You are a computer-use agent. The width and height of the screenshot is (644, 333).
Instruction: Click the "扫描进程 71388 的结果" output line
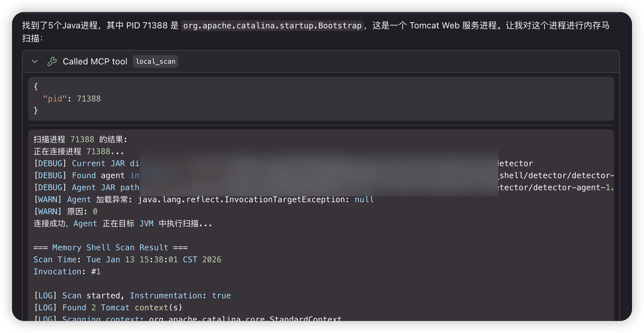80,139
